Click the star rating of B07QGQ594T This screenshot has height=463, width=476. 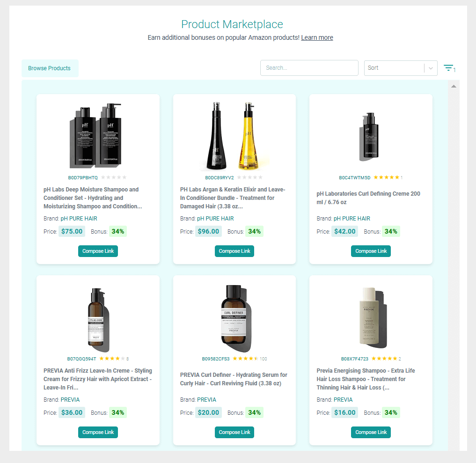112,359
